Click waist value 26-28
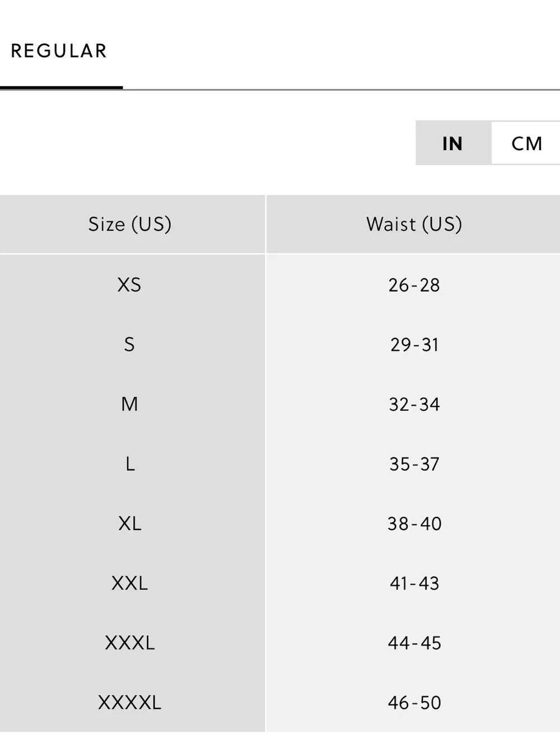Screen dimensions: 560x747 (414, 285)
